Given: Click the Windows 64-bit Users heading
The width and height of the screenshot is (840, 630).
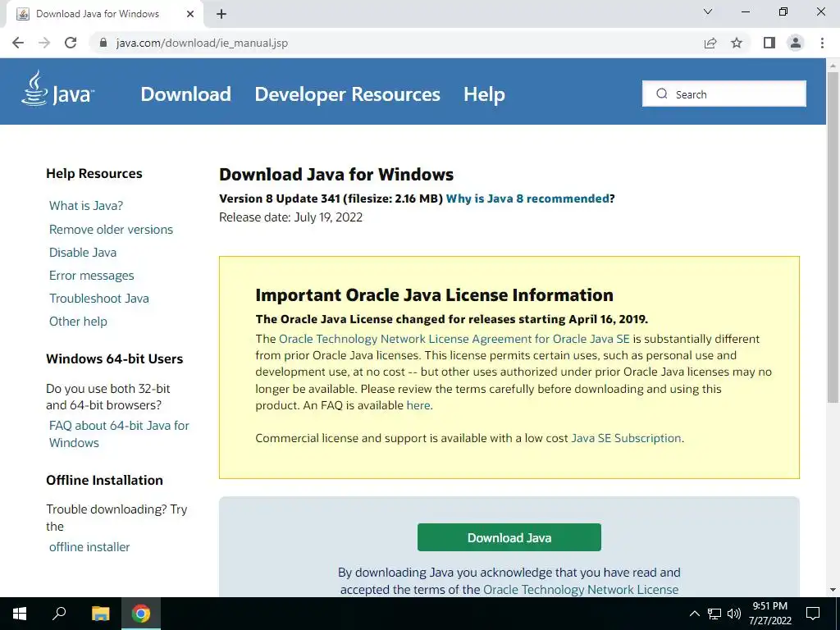Looking at the screenshot, I should 115,359.
